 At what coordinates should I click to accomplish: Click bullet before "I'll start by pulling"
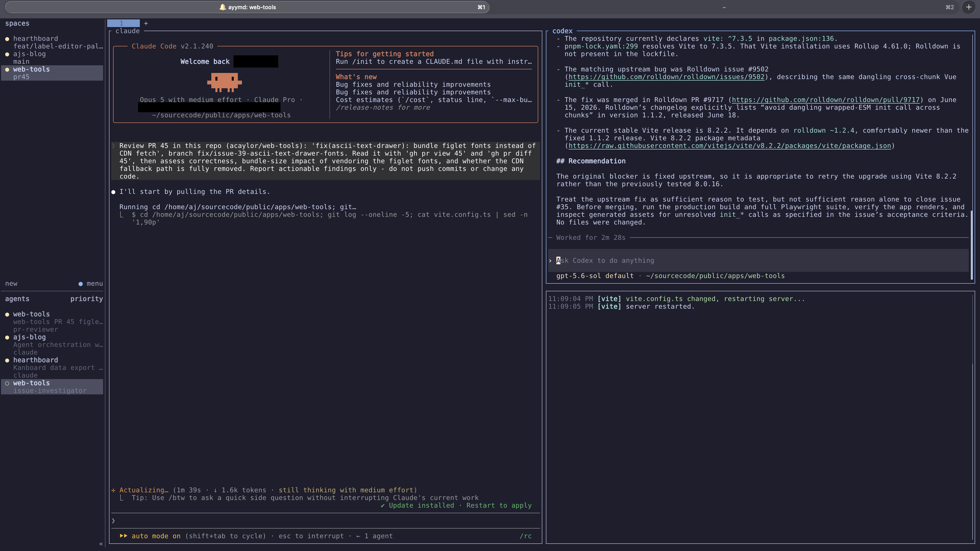tap(113, 192)
